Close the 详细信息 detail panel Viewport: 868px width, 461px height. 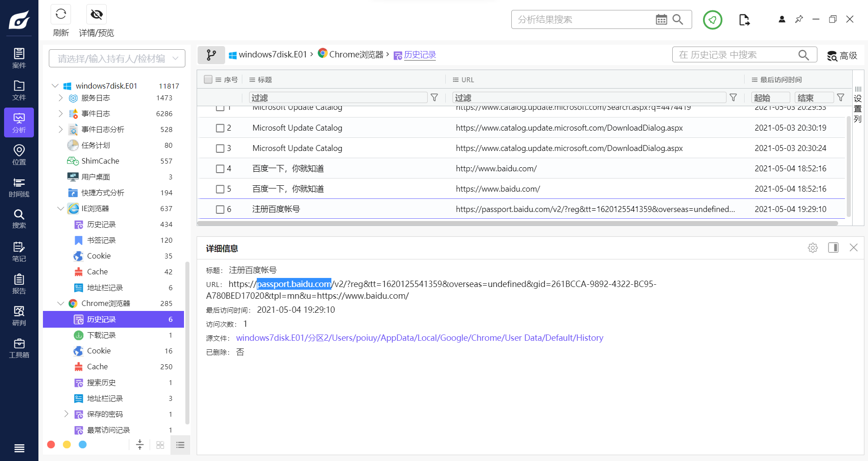coord(854,248)
